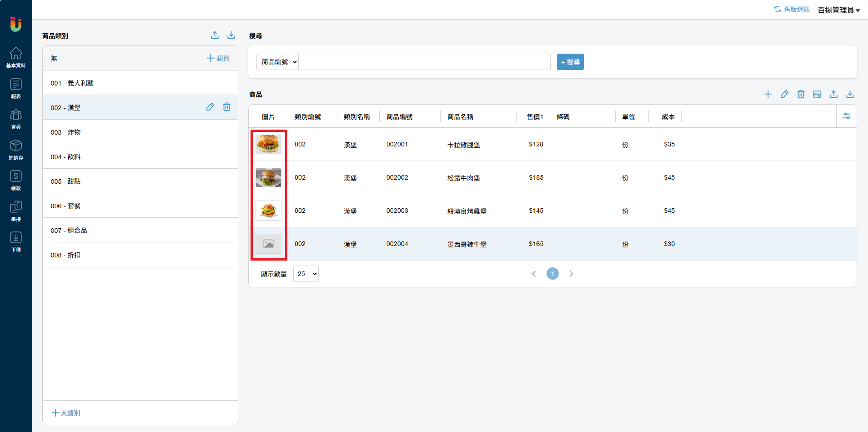Viewport: 868px width, 432px height.
Task: Click into the search text field
Action: [424, 62]
